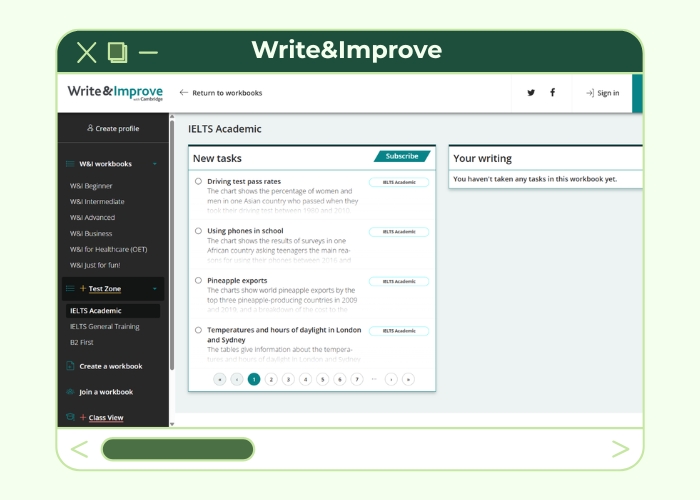Click the Create profile person icon
The image size is (700, 500).
[x=90, y=128]
